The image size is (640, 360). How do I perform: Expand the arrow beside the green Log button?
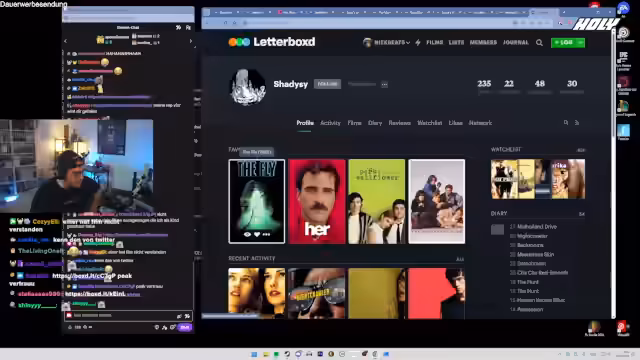point(580,42)
